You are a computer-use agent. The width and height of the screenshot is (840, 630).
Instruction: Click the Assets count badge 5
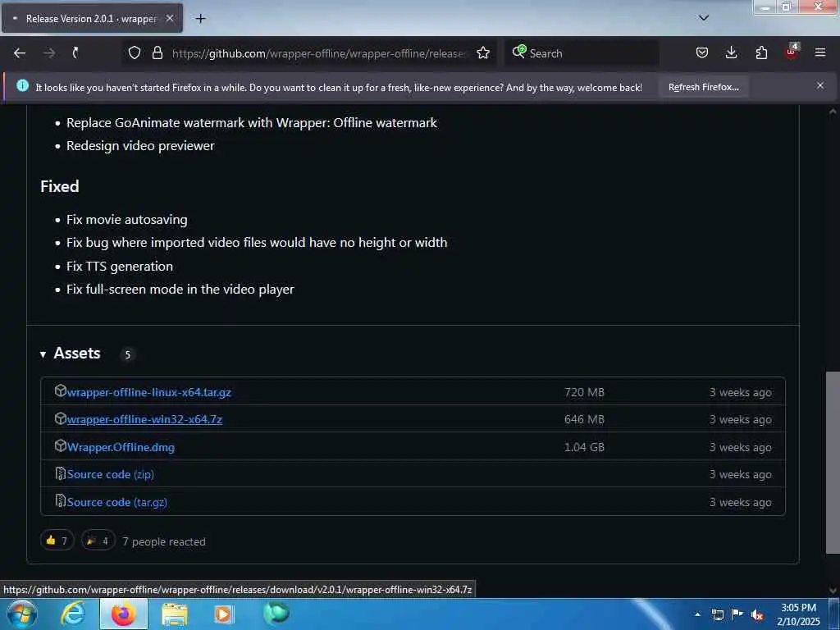127,354
